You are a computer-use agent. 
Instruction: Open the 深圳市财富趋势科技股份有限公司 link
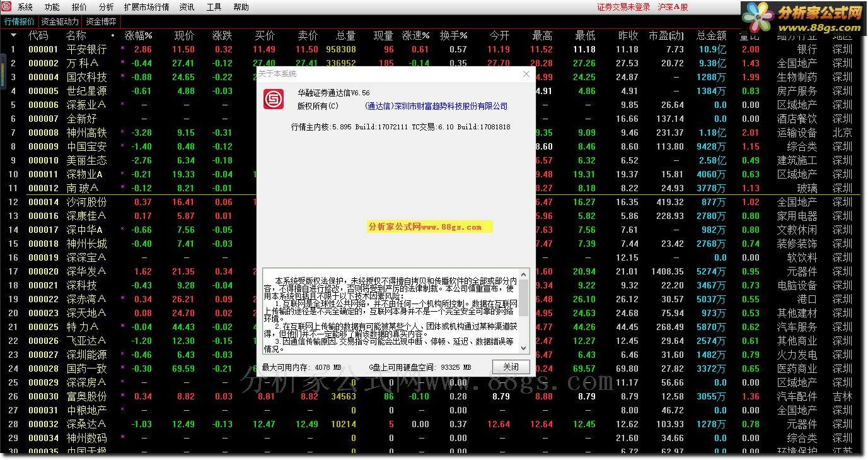436,106
